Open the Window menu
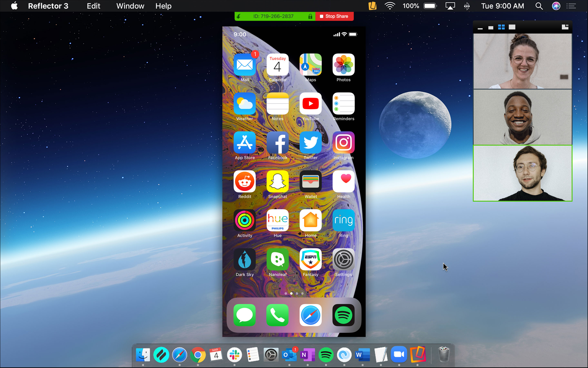This screenshot has height=368, width=588. coord(130,6)
